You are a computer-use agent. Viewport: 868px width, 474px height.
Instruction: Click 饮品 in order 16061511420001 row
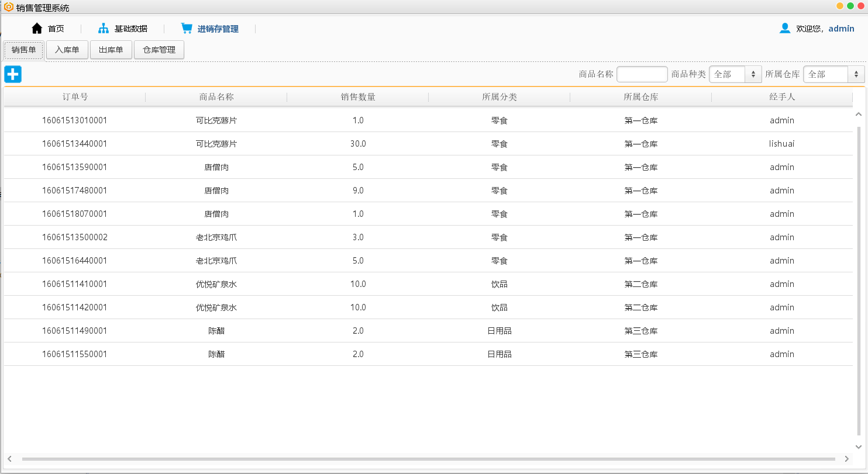coord(500,307)
